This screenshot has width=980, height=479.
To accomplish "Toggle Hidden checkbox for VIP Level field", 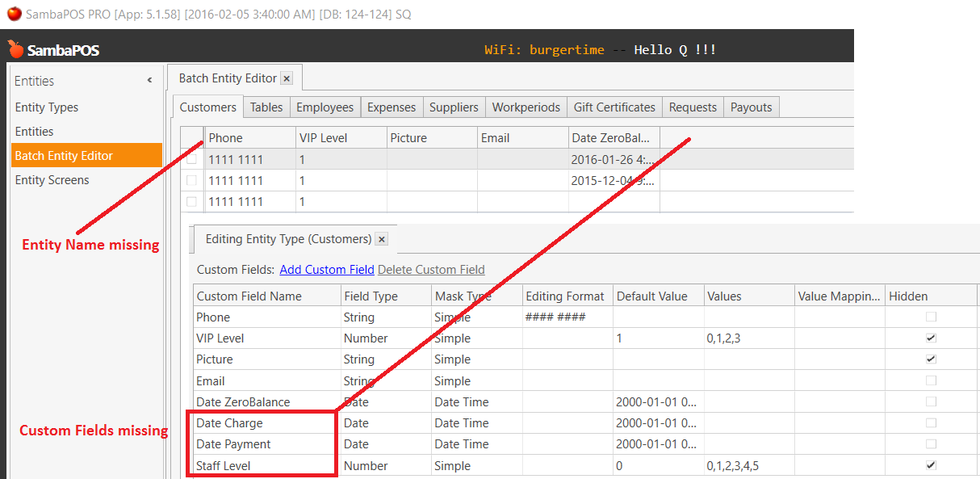I will [931, 338].
